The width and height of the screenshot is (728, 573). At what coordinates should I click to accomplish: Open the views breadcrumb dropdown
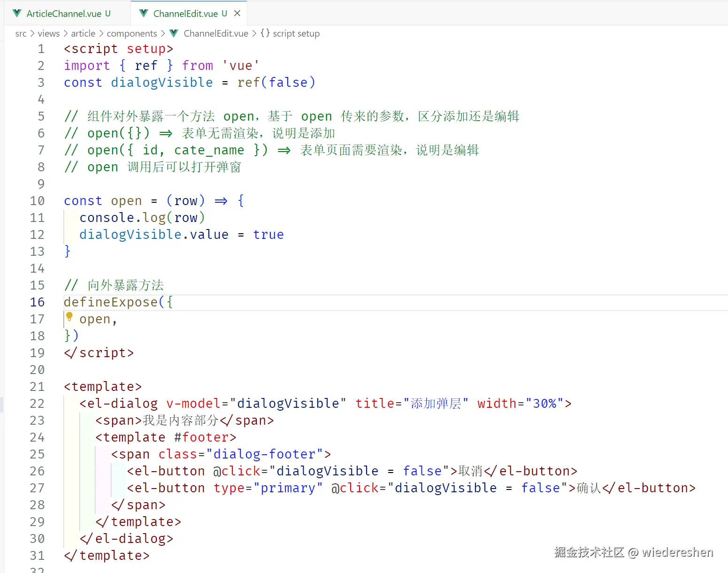pos(48,33)
